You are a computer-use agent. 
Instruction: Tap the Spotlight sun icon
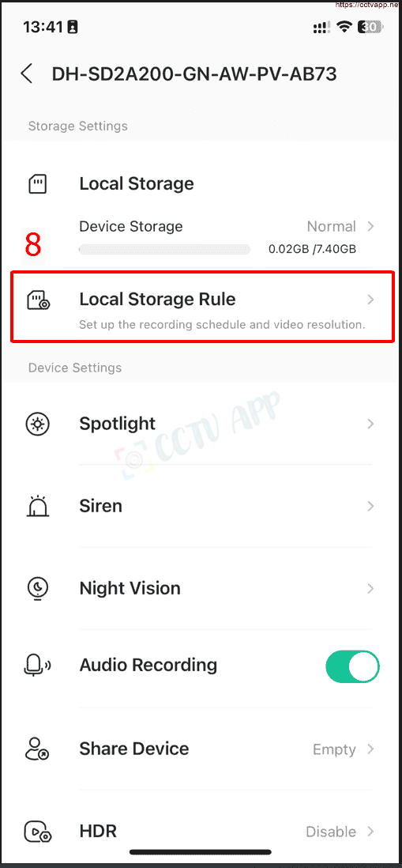pos(38,424)
